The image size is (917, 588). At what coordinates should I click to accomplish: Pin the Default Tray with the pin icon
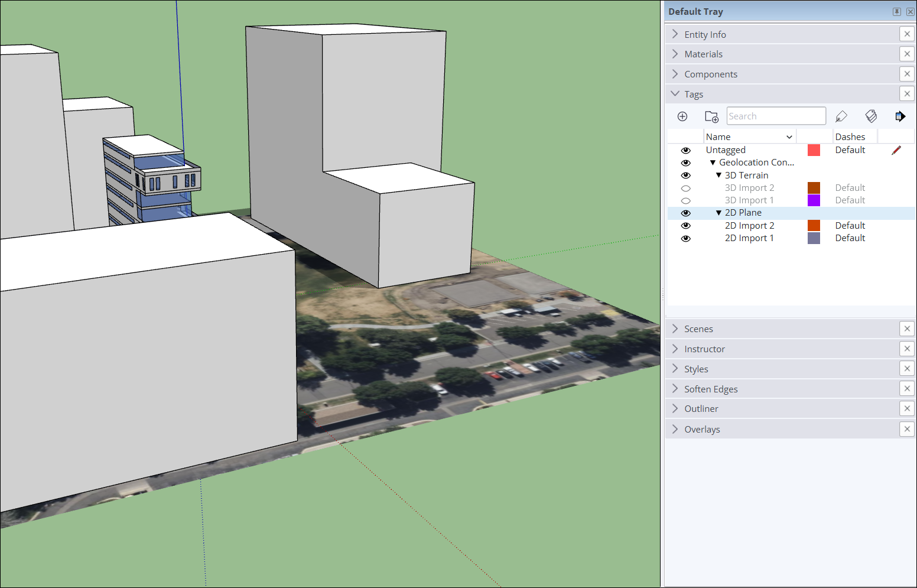(x=897, y=11)
